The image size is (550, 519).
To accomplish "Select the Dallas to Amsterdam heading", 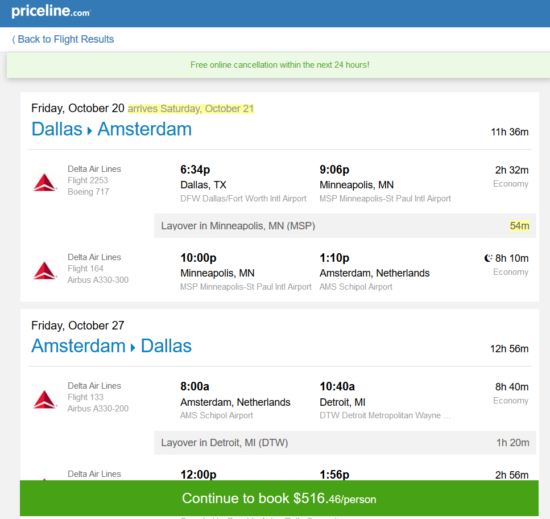I will [x=112, y=129].
